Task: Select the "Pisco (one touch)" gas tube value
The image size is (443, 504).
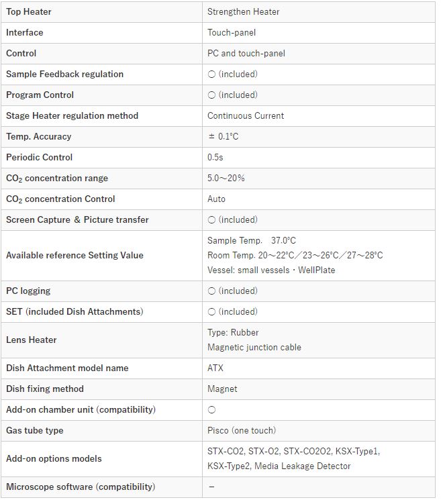Action: tap(241, 430)
